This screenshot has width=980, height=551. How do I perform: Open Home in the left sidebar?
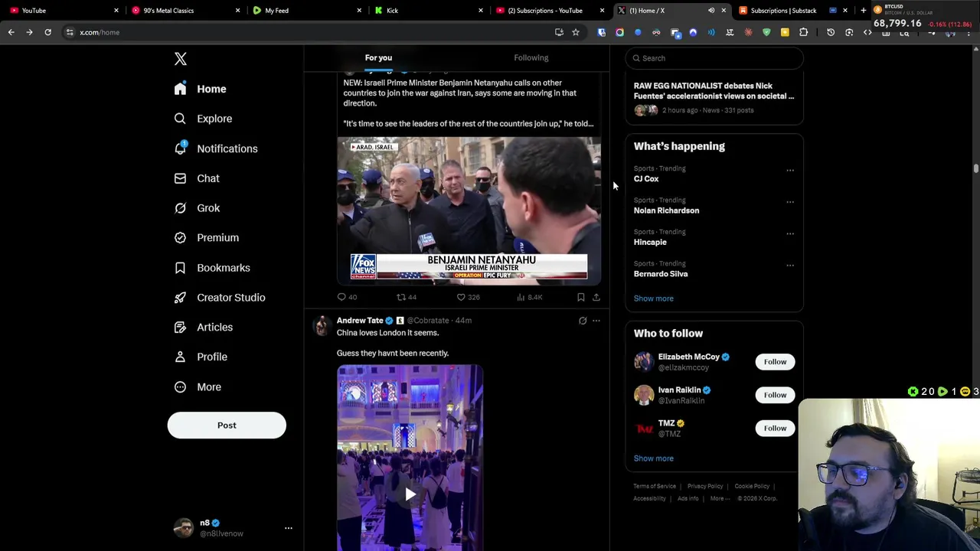pos(200,89)
